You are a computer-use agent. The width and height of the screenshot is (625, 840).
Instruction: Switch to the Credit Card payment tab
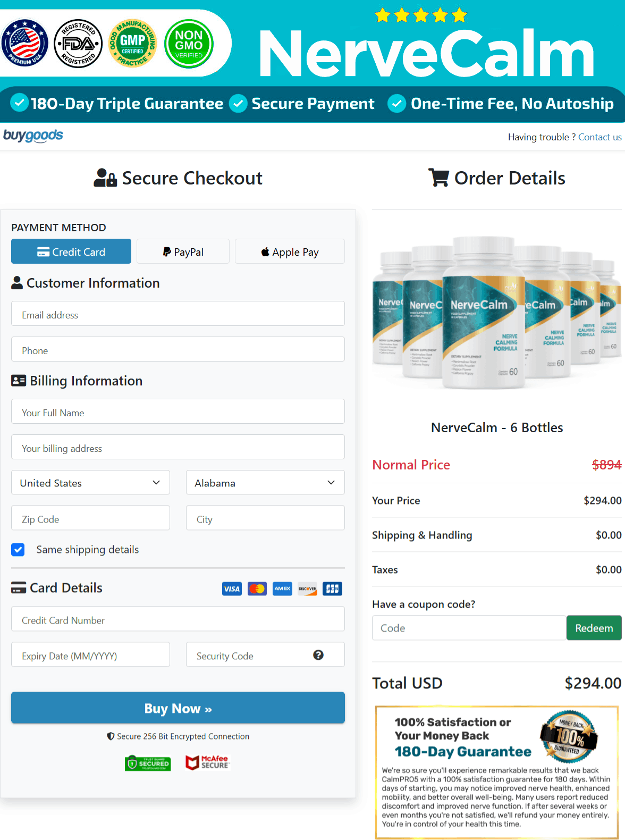coord(71,251)
